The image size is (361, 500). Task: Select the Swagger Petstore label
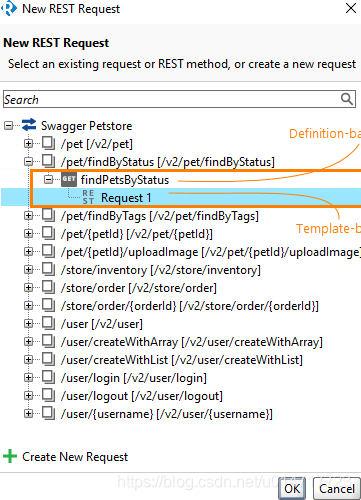pyautogui.click(x=86, y=126)
